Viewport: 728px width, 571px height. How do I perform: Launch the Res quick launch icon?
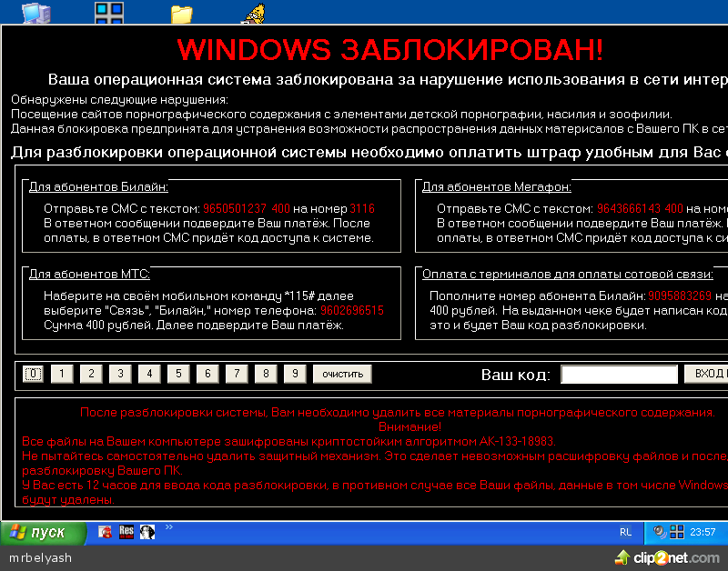pos(126,532)
